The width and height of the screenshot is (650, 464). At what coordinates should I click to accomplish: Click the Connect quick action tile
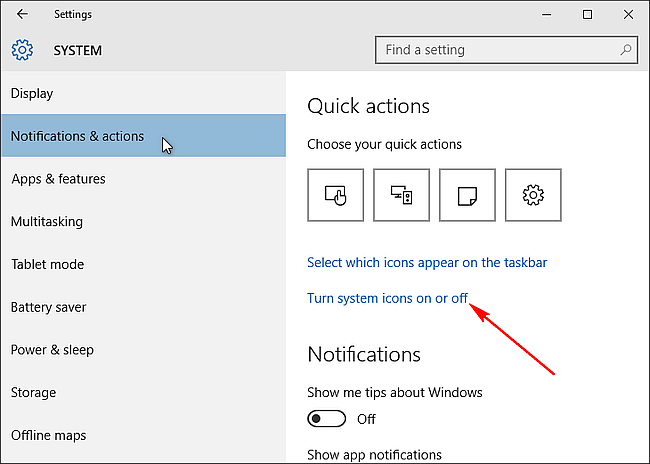(x=401, y=195)
